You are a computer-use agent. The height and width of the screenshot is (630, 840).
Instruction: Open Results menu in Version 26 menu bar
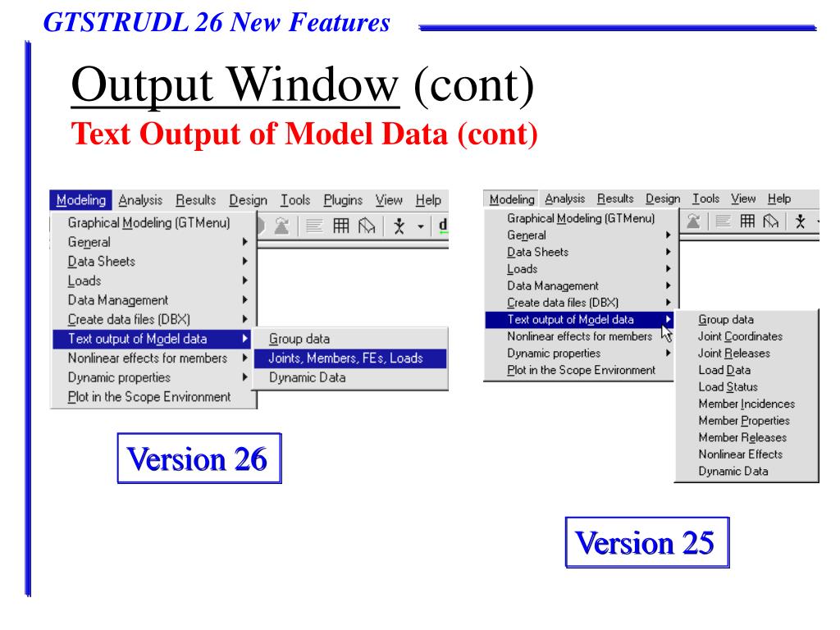195,200
